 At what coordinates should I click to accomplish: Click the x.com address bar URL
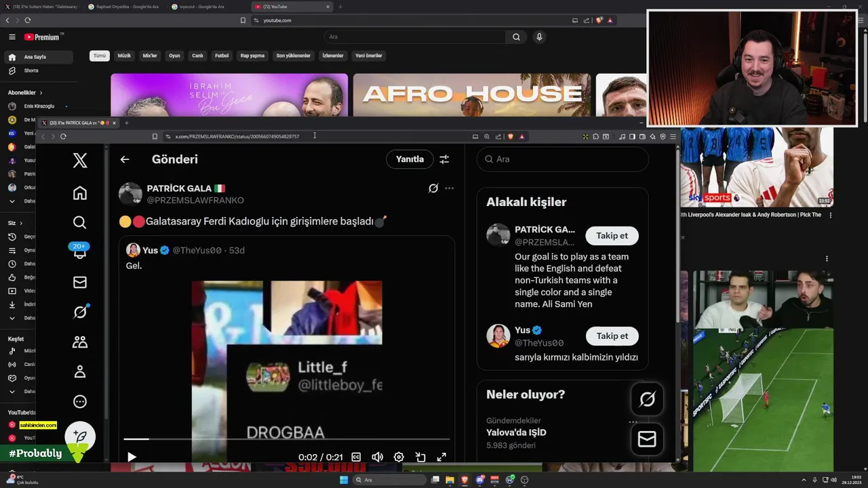[237, 136]
